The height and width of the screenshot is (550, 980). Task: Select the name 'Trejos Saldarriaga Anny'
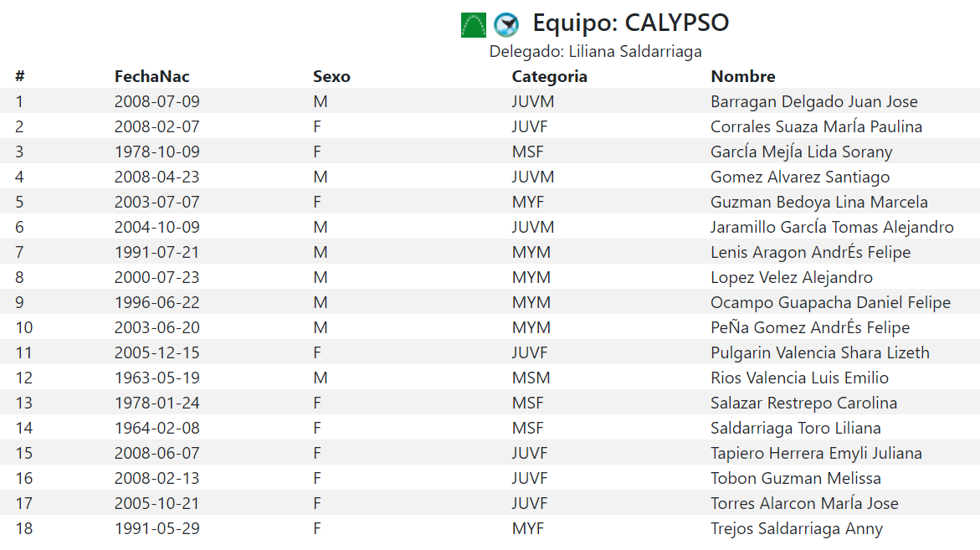[796, 529]
